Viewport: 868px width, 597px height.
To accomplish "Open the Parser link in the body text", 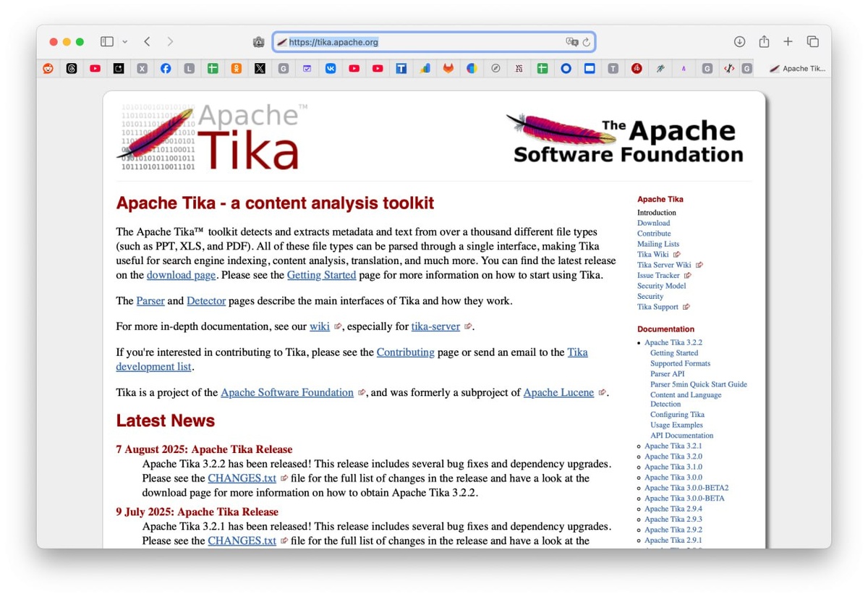I will (150, 300).
